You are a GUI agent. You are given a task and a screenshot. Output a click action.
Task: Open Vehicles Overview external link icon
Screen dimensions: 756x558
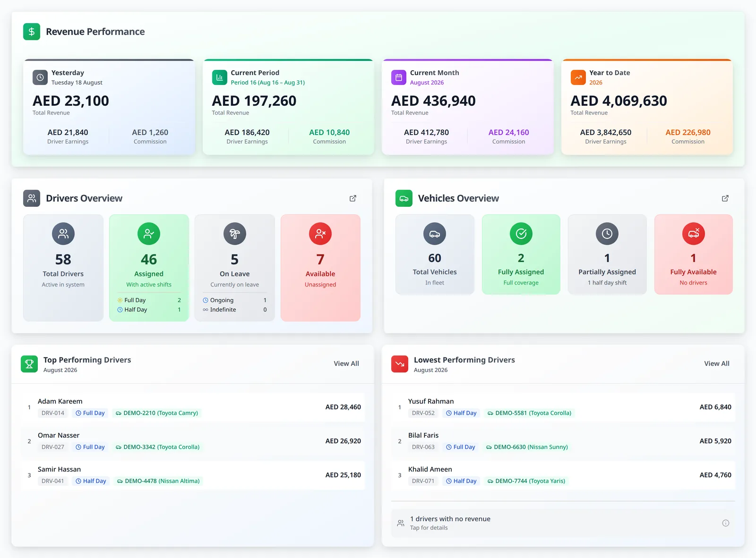pos(725,198)
